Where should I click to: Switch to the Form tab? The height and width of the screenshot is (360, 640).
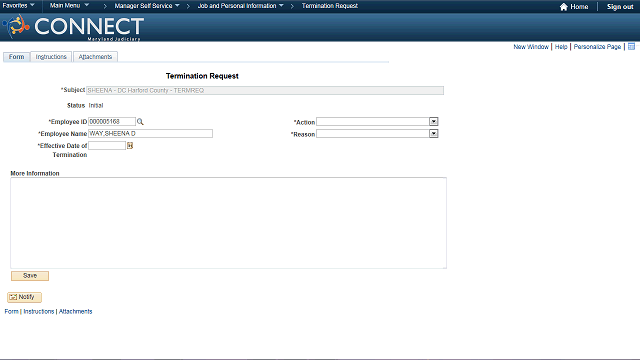tap(16, 57)
